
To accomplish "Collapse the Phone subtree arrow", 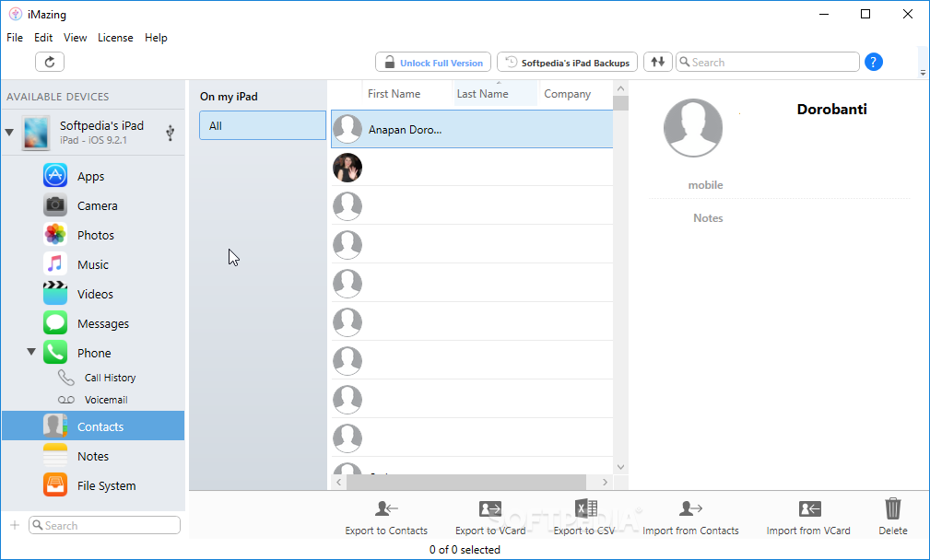I will point(31,352).
